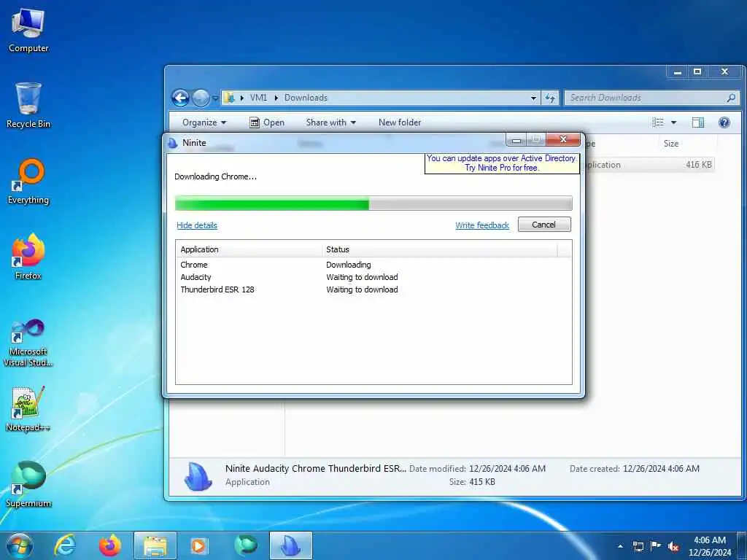Refresh the Downloads folder view
The image size is (747, 560).
550,98
